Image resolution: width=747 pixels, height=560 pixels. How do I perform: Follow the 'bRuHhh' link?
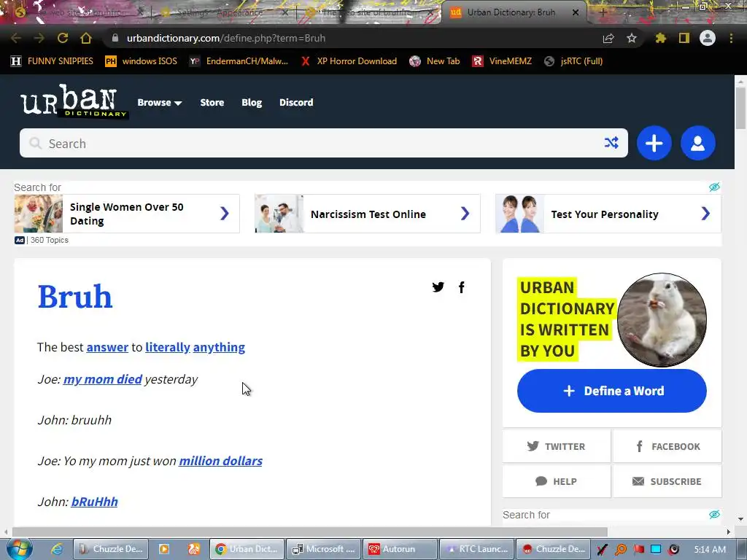click(94, 502)
